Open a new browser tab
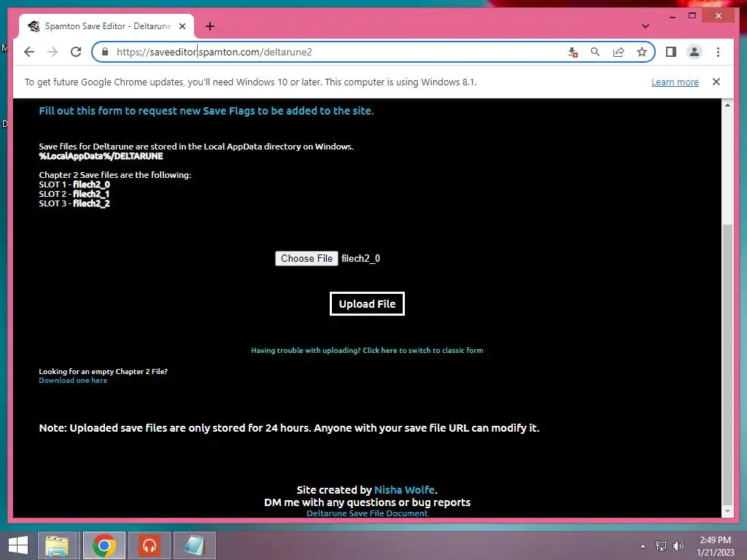Screen dimensions: 747x560 coord(209,26)
